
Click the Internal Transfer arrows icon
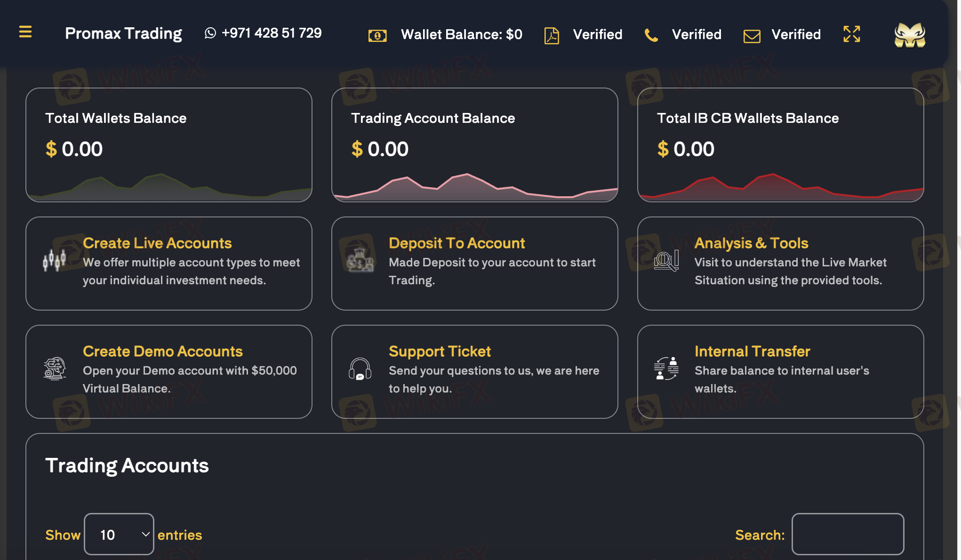pyautogui.click(x=666, y=368)
